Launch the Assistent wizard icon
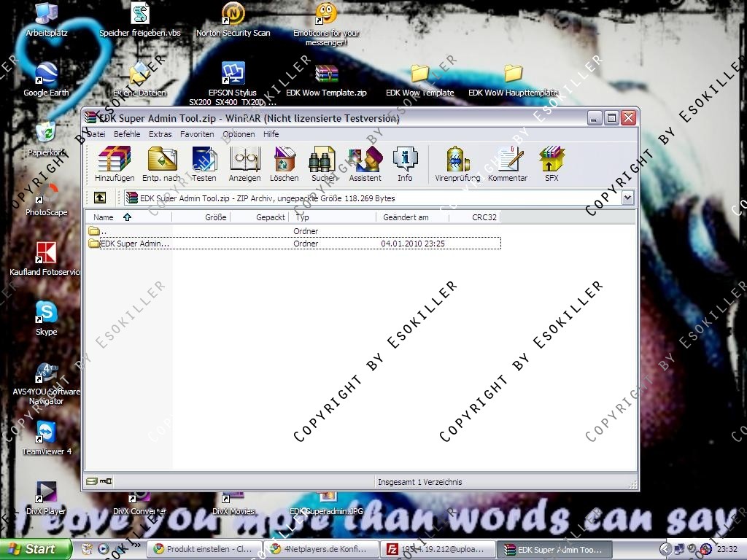The height and width of the screenshot is (560, 747). (365, 163)
